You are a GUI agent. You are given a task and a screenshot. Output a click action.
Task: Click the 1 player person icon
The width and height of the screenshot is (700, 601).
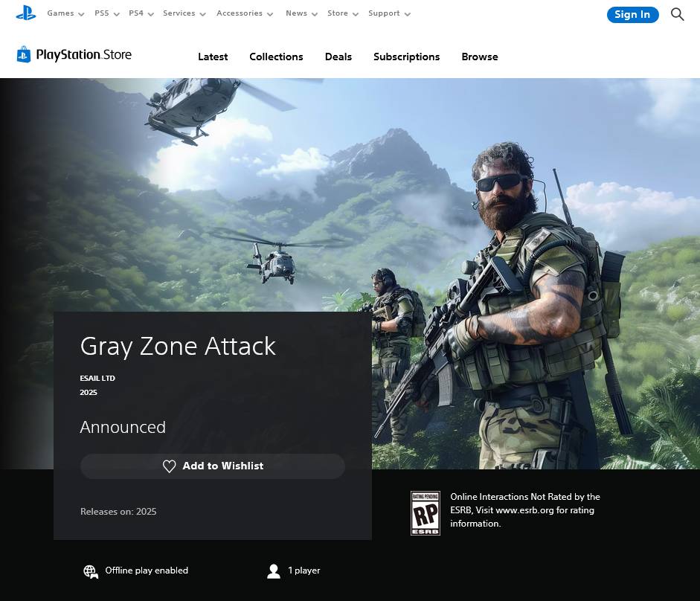click(x=274, y=571)
